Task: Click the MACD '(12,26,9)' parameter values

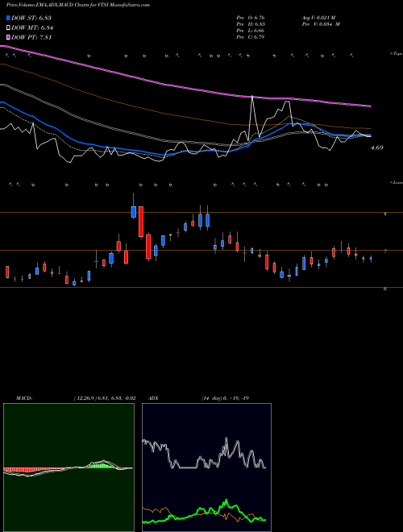Action: click(105, 398)
